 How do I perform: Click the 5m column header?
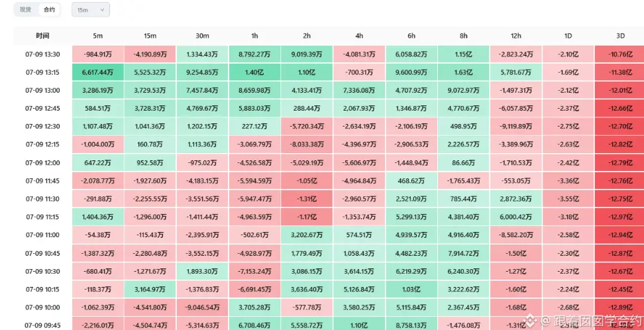tap(98, 36)
